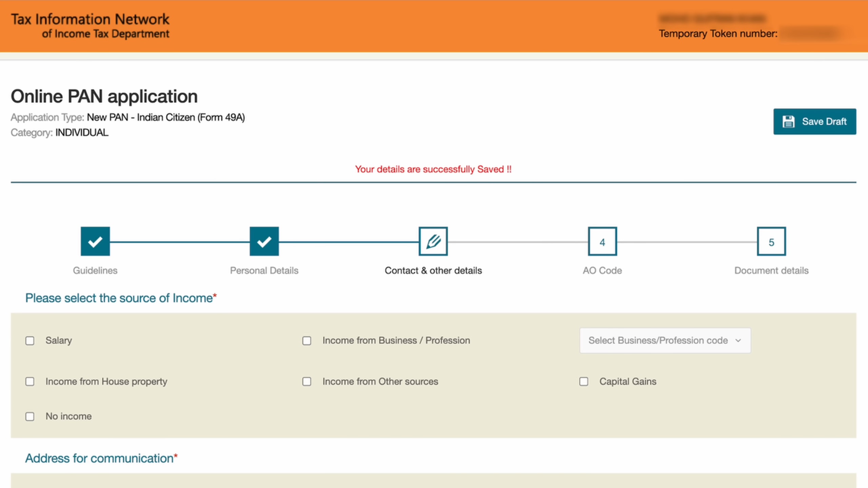Enable the No income option
Viewport: 868px width, 488px height.
(30, 416)
